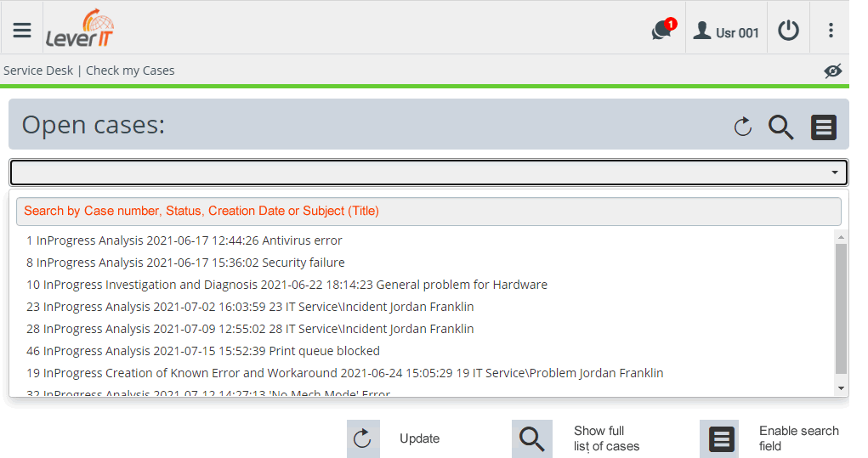
Task: Select case 46 Print queue blocked
Action: (203, 351)
